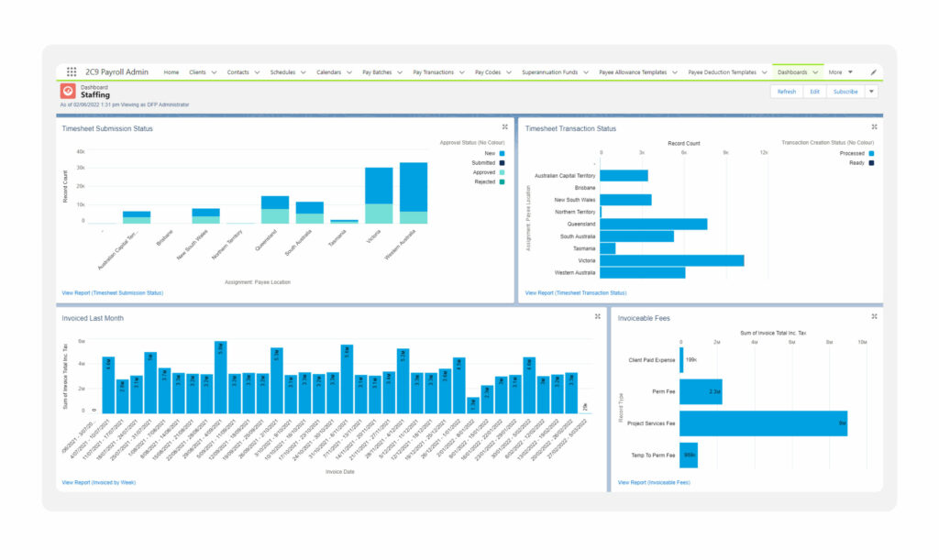The height and width of the screenshot is (560, 939).
Task: Click the 2C9 Payroll Admin app name
Action: pos(116,71)
